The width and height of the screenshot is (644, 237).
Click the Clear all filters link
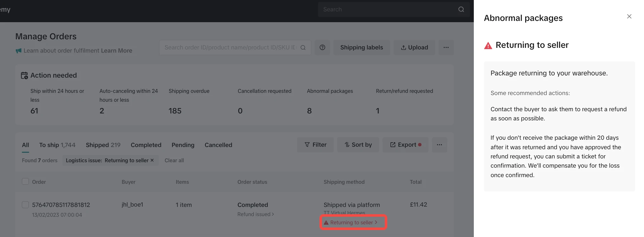pos(174,160)
